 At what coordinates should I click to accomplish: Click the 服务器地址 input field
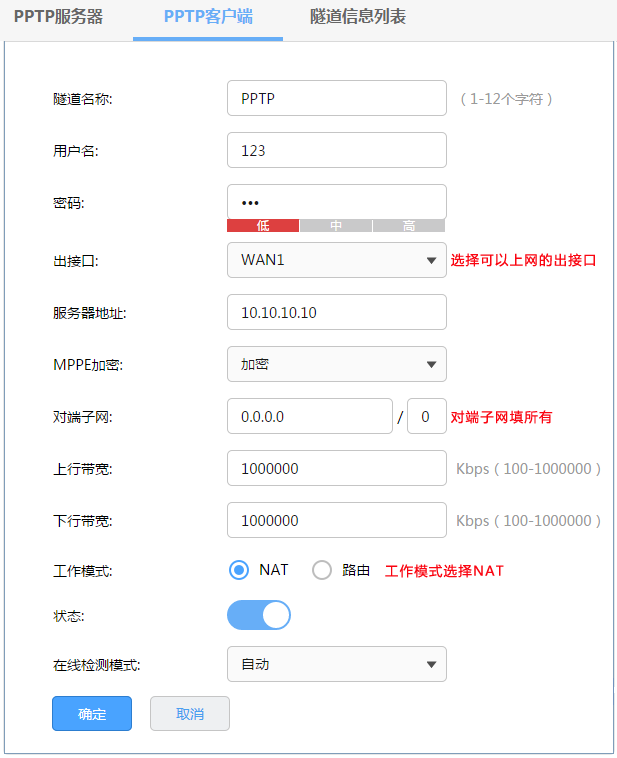(x=337, y=312)
